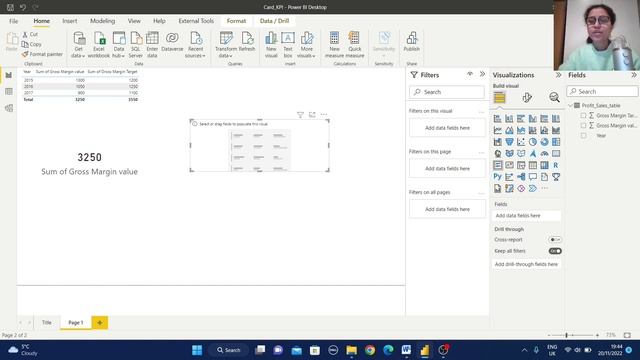This screenshot has height=360, width=640.
Task: Open the Recent sources dropdown
Action: point(195,45)
